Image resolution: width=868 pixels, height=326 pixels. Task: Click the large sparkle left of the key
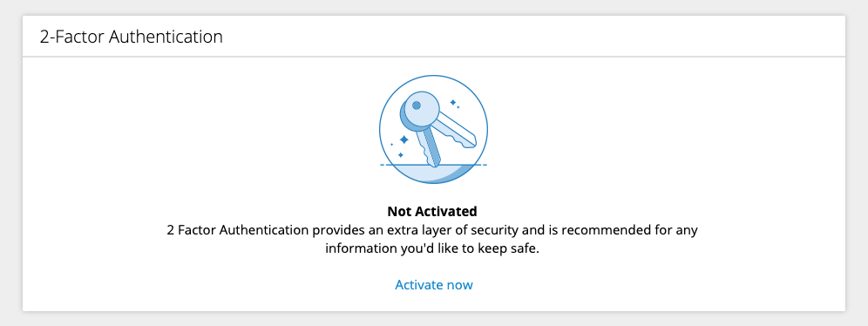click(404, 139)
